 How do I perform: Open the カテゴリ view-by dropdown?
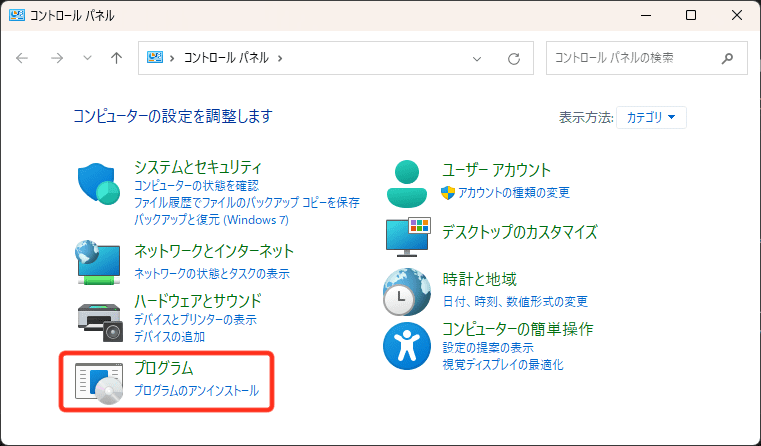click(651, 117)
